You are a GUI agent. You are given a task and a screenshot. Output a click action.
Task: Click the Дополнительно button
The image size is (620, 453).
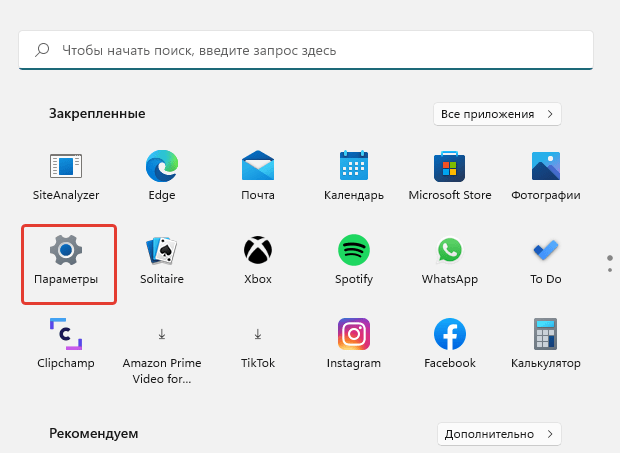(499, 434)
